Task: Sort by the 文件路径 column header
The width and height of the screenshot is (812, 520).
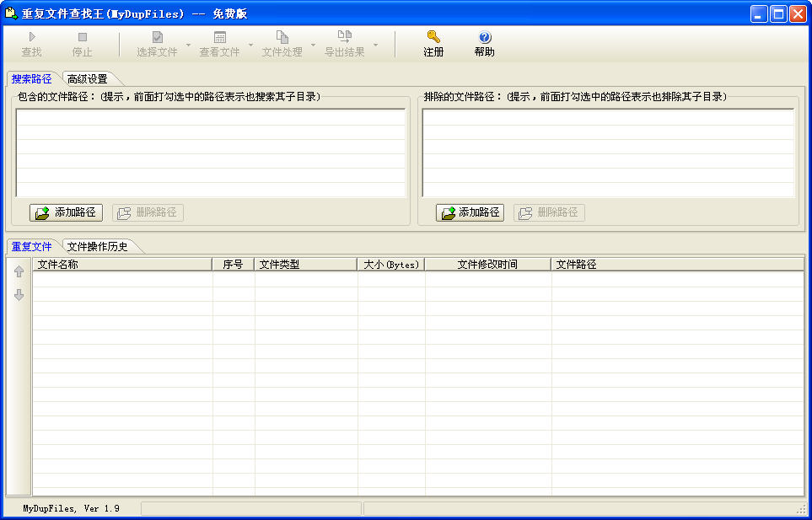Action: pyautogui.click(x=677, y=265)
